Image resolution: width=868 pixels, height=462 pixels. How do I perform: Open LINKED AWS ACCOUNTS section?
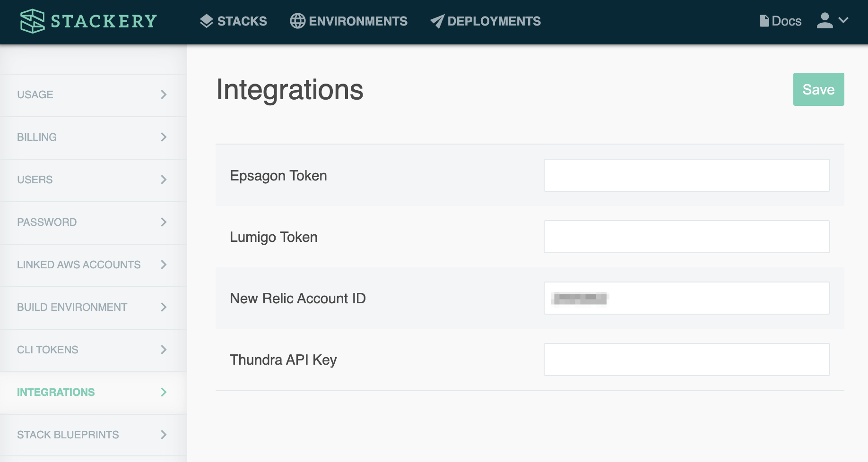click(94, 265)
